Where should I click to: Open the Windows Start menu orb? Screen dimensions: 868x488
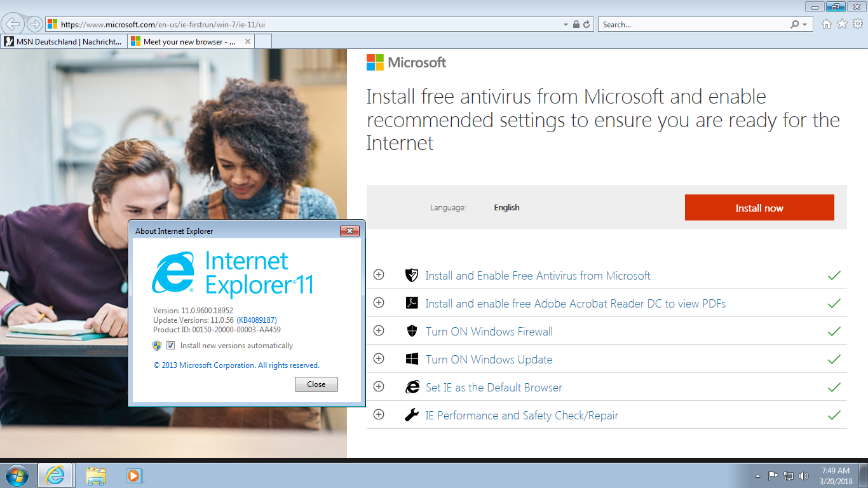coord(17,475)
